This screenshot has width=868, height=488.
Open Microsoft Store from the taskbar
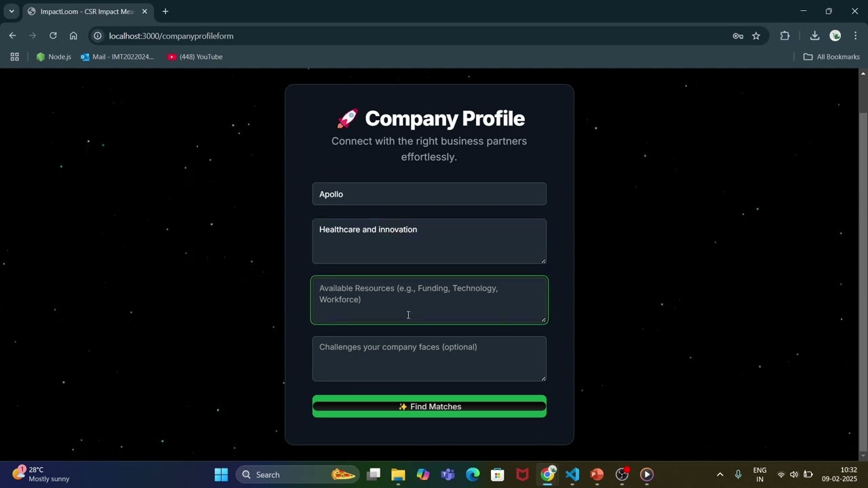[498, 474]
